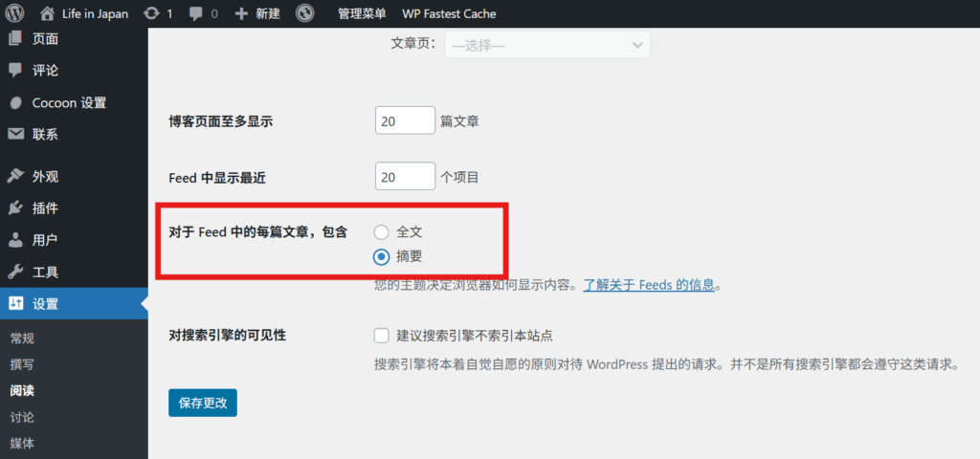Click the plus icon for 新建
The width and height of the screenshot is (980, 459).
(x=242, y=13)
